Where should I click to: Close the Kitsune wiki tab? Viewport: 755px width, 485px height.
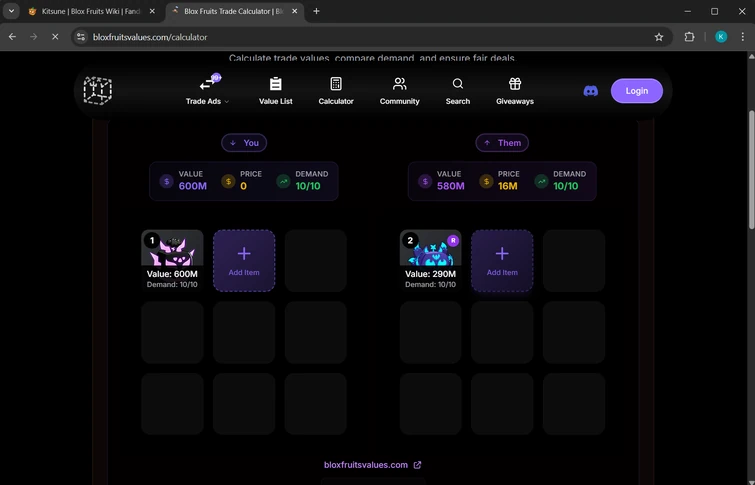(152, 11)
